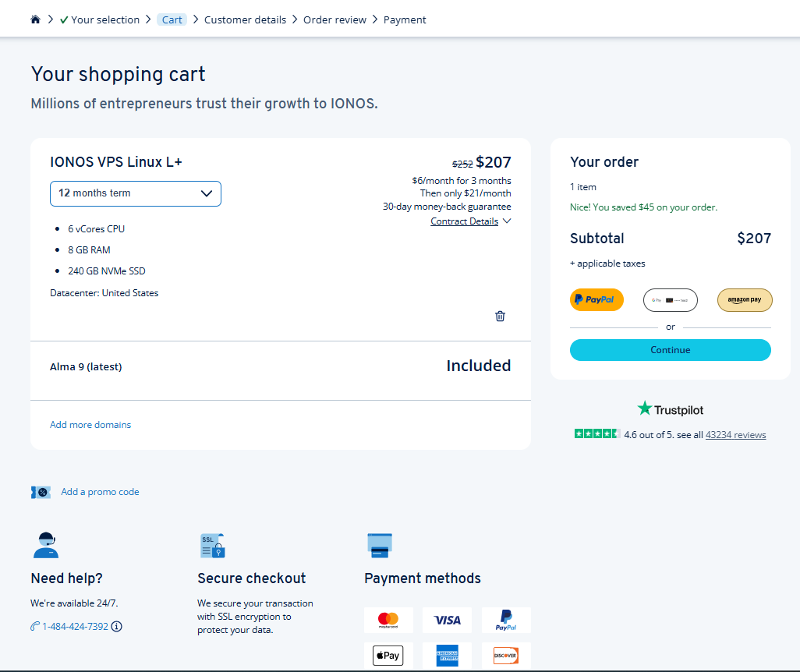Click the IONOS VPS Linux L+ title
The height and width of the screenshot is (672, 800).
(116, 161)
